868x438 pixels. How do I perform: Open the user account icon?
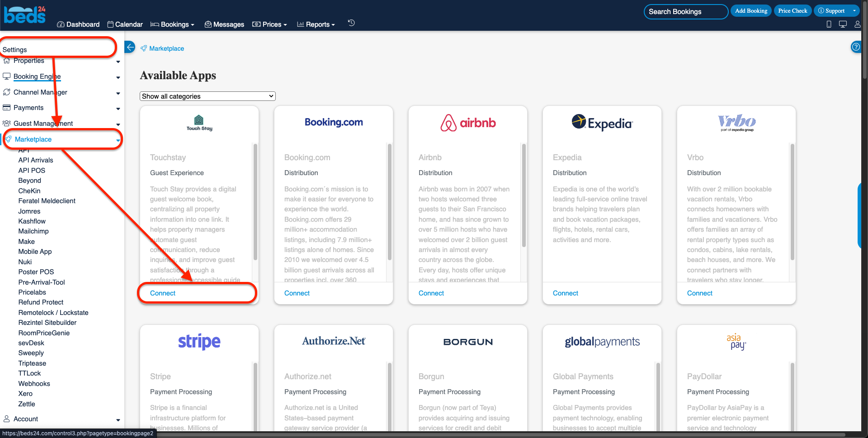857,24
